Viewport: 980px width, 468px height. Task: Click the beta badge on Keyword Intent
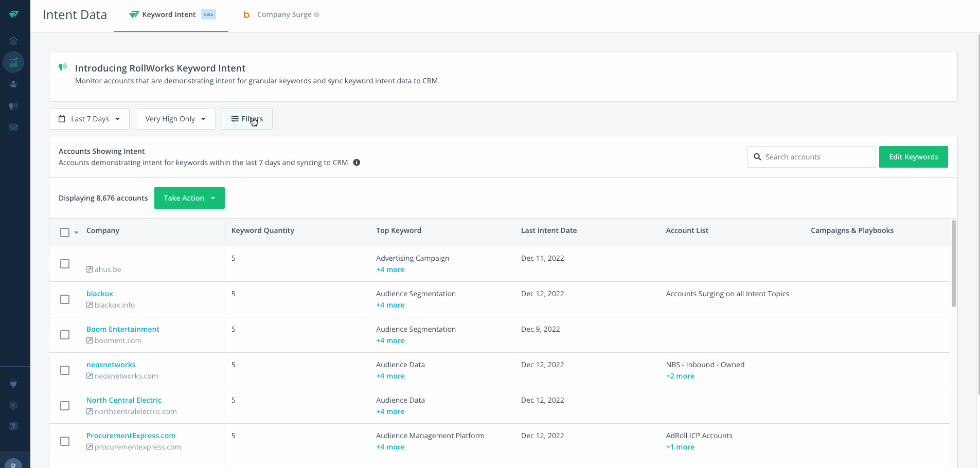coord(208,14)
